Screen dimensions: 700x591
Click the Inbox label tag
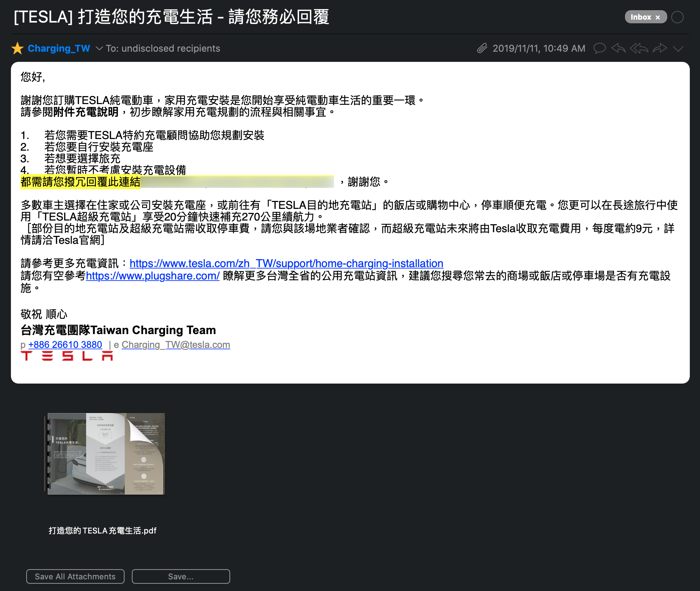tap(641, 17)
